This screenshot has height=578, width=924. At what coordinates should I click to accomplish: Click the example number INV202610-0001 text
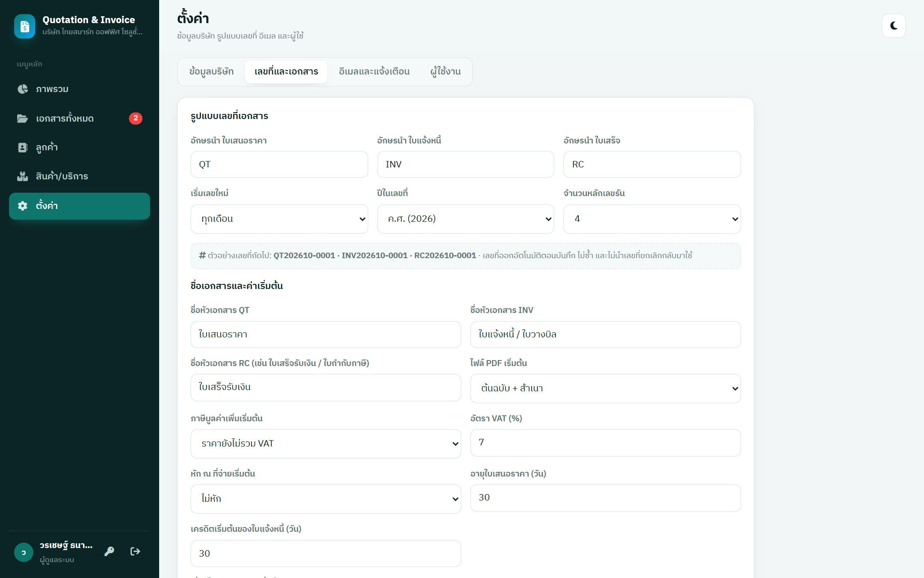(375, 256)
